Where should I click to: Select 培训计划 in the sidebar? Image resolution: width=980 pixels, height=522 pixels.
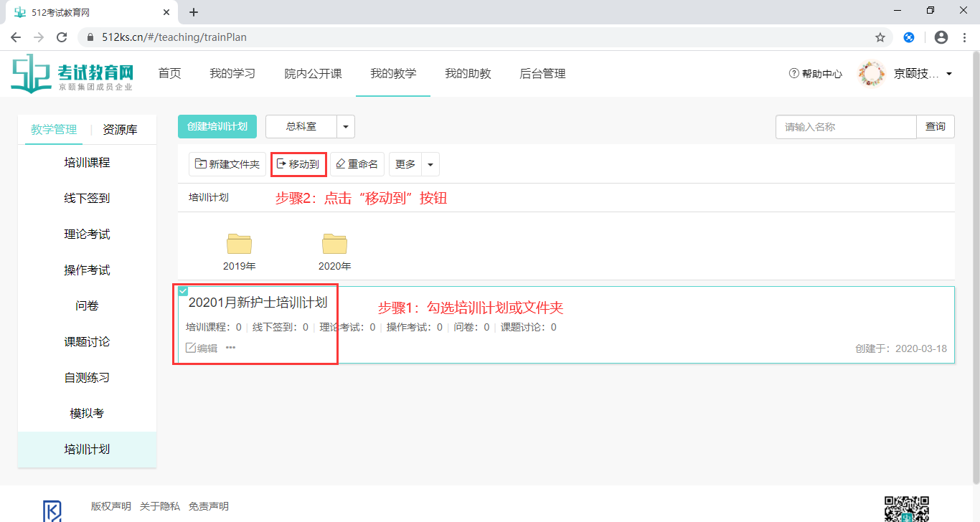point(87,450)
